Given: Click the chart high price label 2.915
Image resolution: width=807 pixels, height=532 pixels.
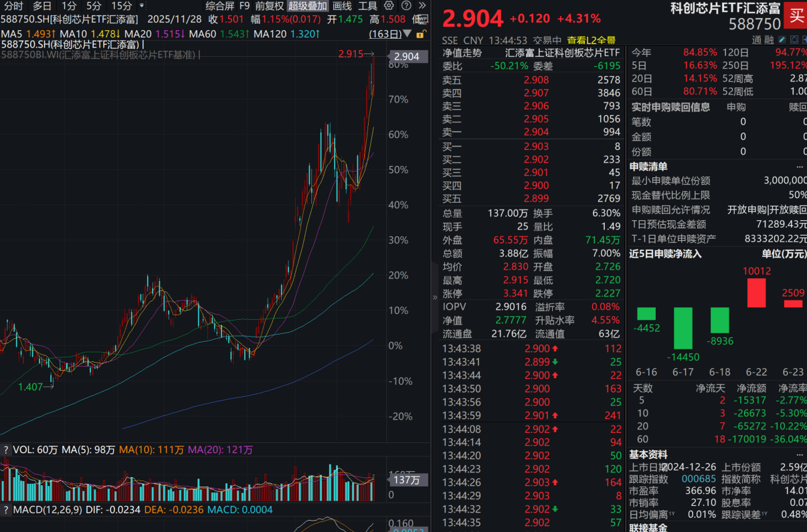Looking at the screenshot, I should tap(351, 54).
